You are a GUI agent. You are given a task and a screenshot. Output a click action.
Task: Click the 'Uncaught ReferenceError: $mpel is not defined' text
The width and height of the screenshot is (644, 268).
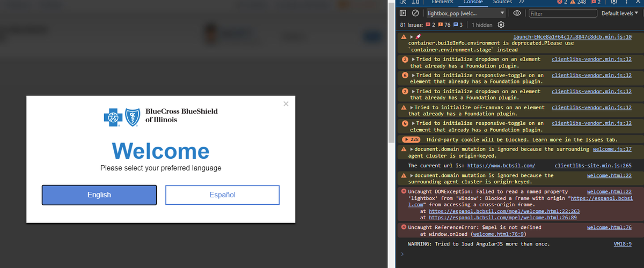(474, 227)
